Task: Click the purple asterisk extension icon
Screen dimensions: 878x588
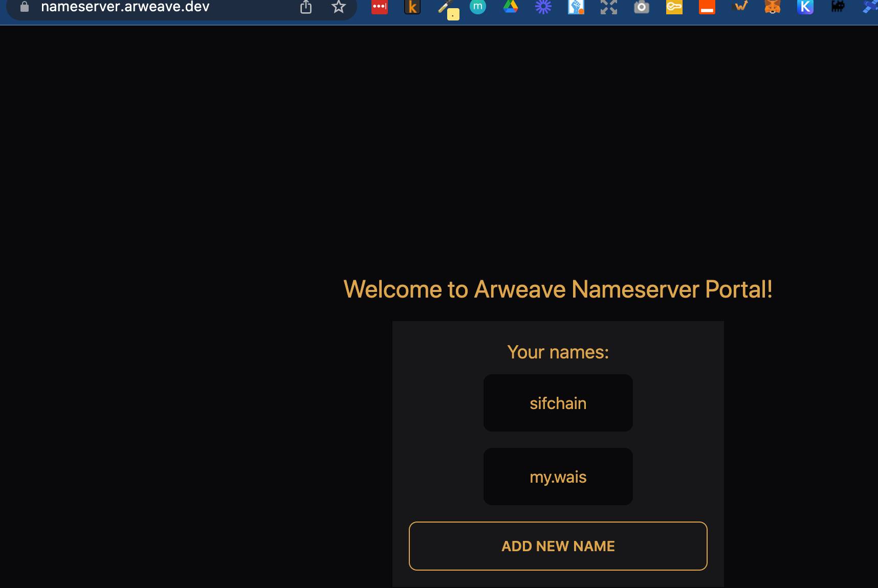Action: pos(543,8)
